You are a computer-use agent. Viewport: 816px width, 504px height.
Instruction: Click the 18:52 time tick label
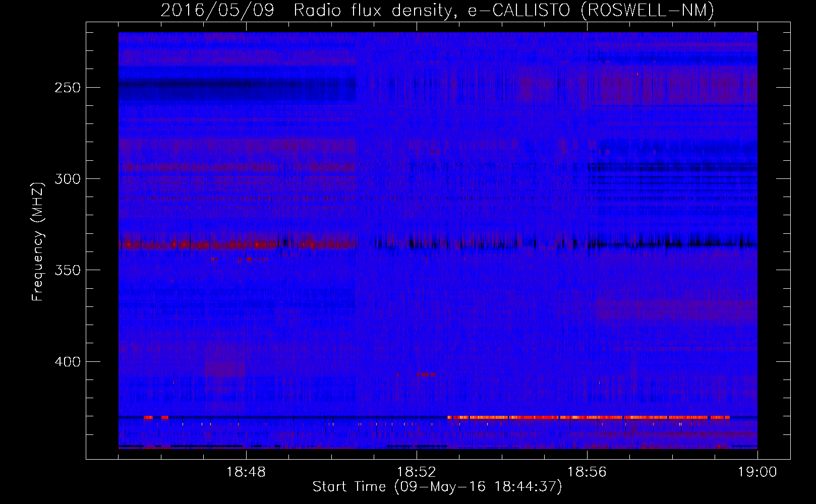[x=417, y=472]
